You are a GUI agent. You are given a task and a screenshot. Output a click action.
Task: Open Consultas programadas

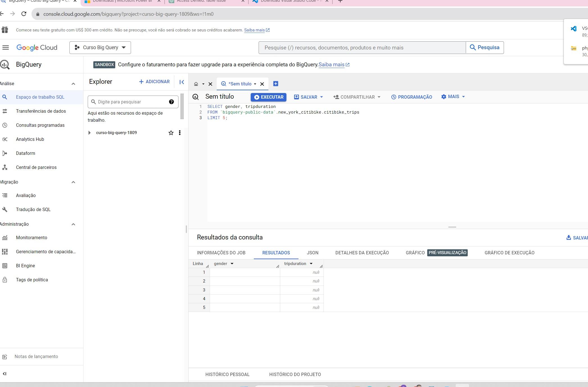(40, 125)
